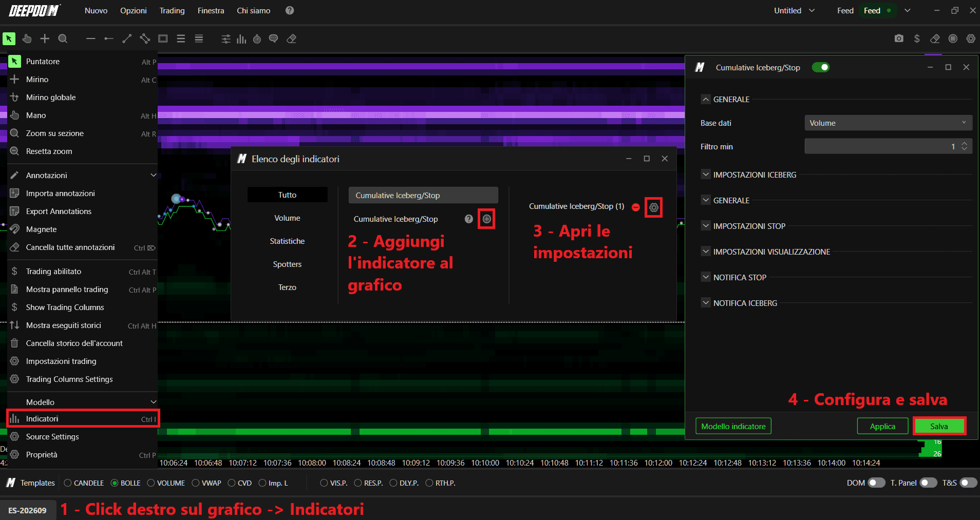Open the Opzioni menu
This screenshot has height=520, width=980.
pos(134,10)
